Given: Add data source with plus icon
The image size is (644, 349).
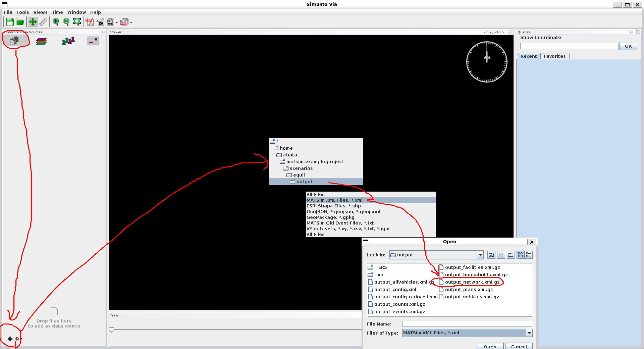Looking at the screenshot, I should tap(10, 339).
